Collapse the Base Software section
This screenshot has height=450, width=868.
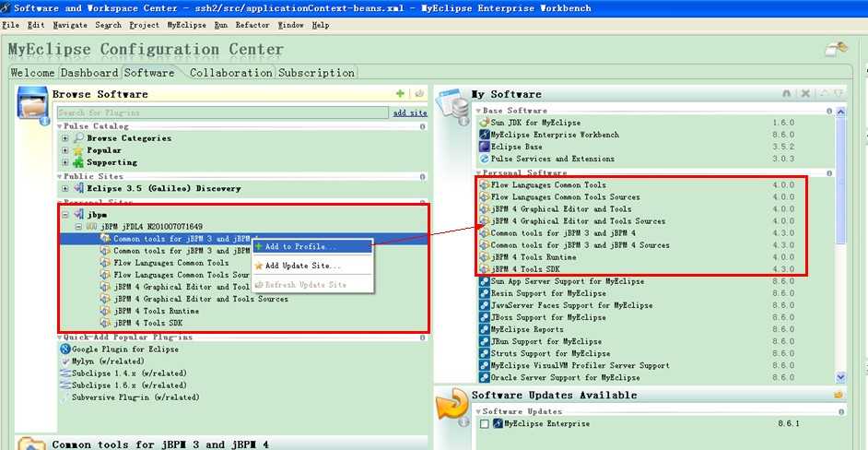point(479,111)
